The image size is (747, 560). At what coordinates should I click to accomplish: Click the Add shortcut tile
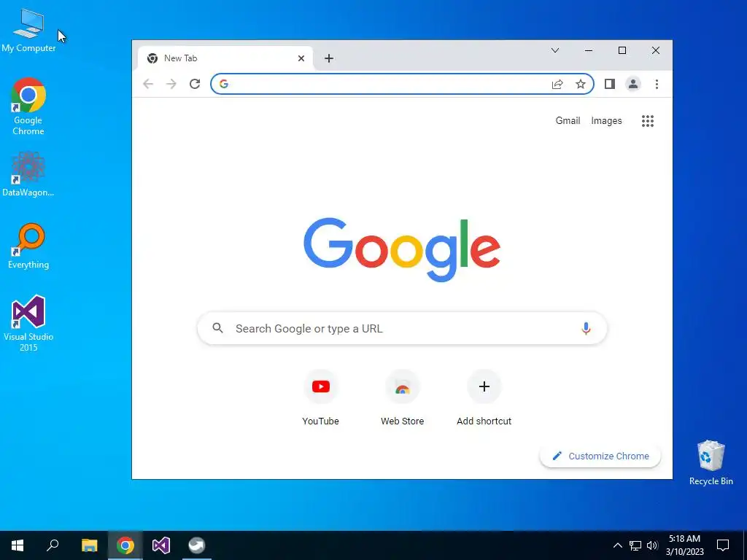point(484,399)
